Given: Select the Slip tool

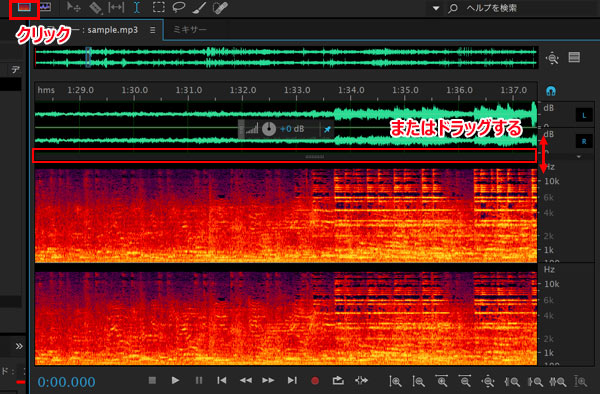Looking at the screenshot, I should tap(116, 7).
